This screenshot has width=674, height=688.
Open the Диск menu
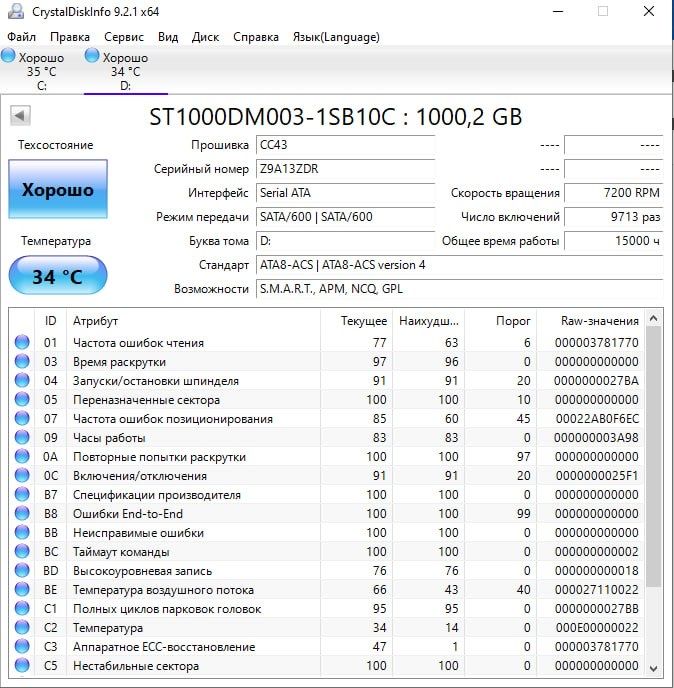click(x=205, y=37)
